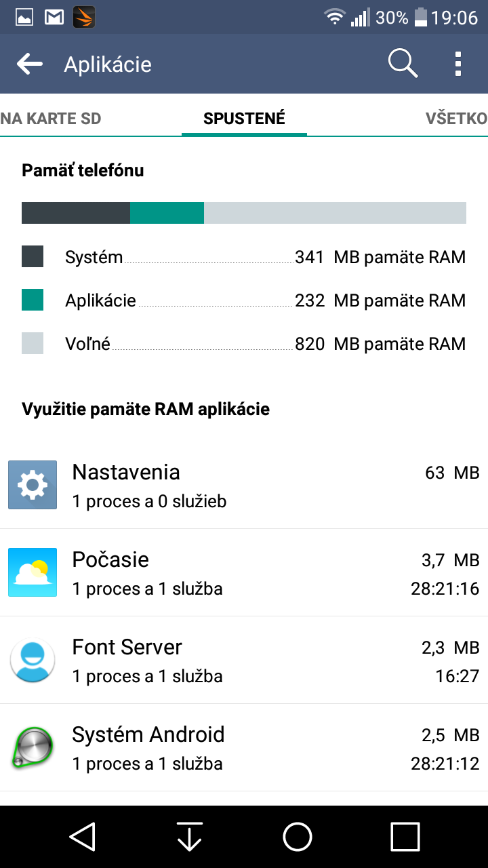Tap the Android back navigation triangle
The height and width of the screenshot is (868, 488).
point(82,837)
